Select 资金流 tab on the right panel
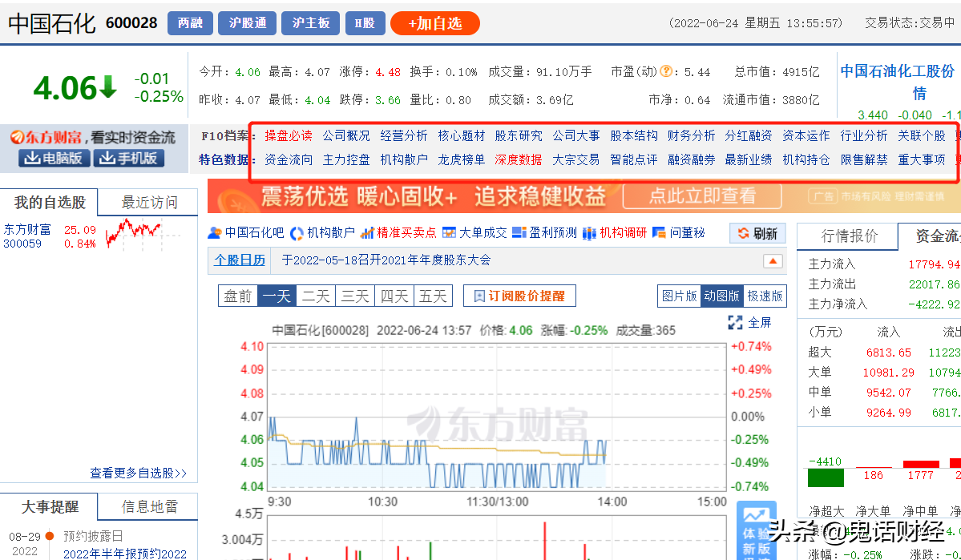 [931, 236]
